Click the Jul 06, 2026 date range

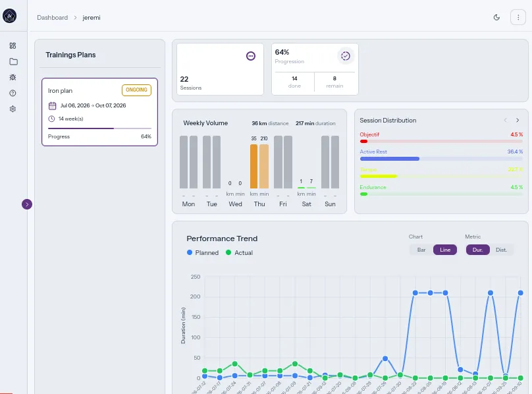pos(93,105)
